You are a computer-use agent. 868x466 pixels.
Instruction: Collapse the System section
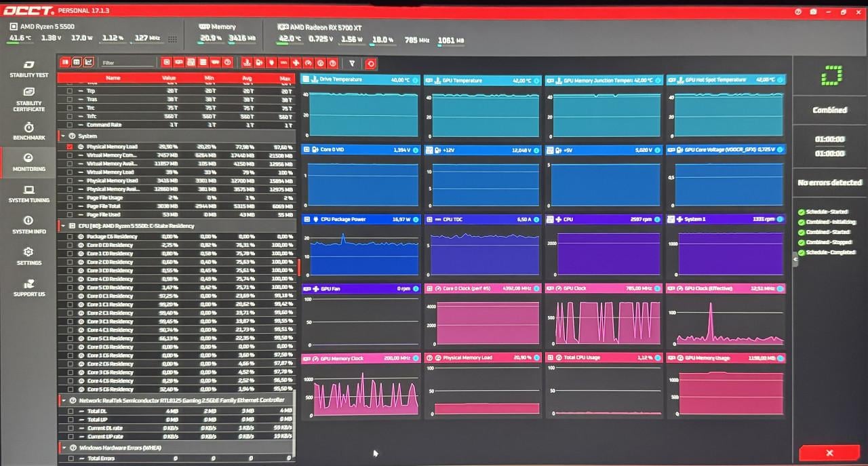pyautogui.click(x=63, y=136)
